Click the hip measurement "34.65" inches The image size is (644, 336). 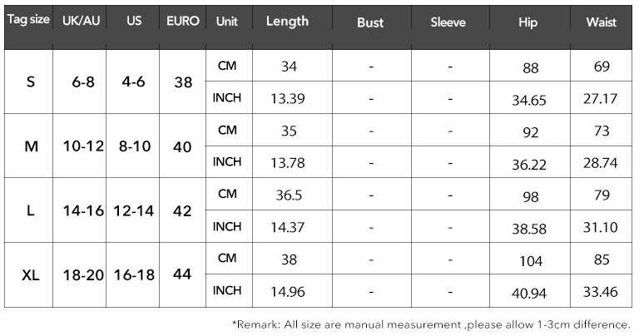[529, 100]
